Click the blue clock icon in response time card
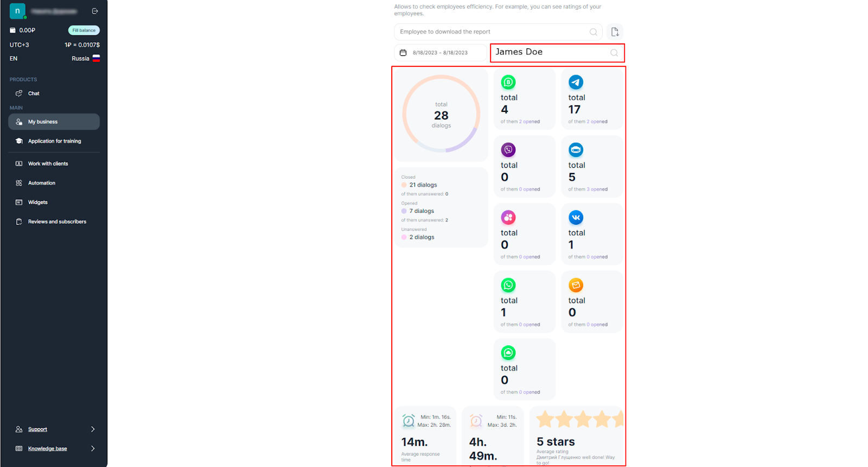This screenshot has height=467, width=868. tap(409, 421)
